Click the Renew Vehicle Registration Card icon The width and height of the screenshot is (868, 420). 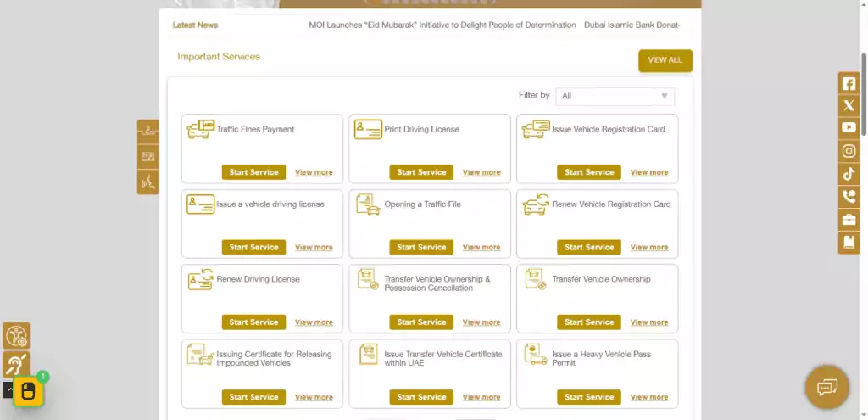click(x=536, y=204)
